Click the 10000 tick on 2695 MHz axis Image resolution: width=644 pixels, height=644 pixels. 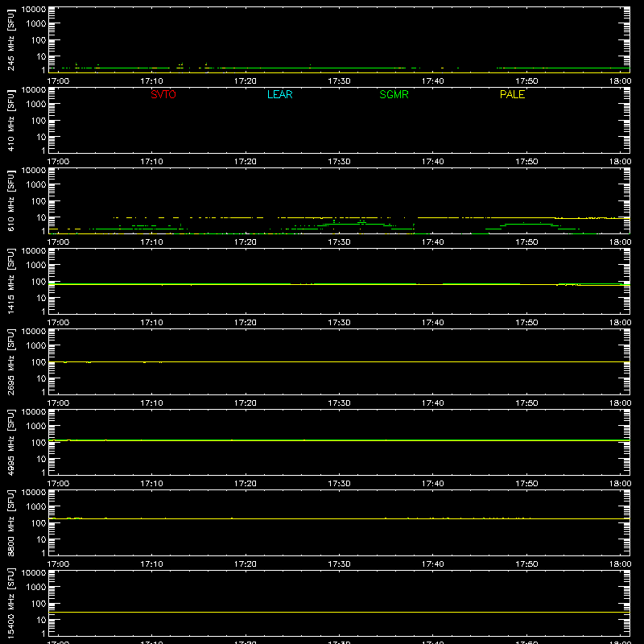tap(34, 332)
